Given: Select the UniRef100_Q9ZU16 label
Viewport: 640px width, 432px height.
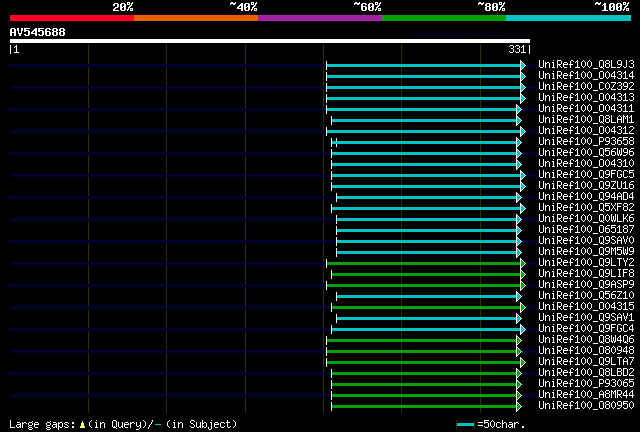Looking at the screenshot, I should click(586, 185).
